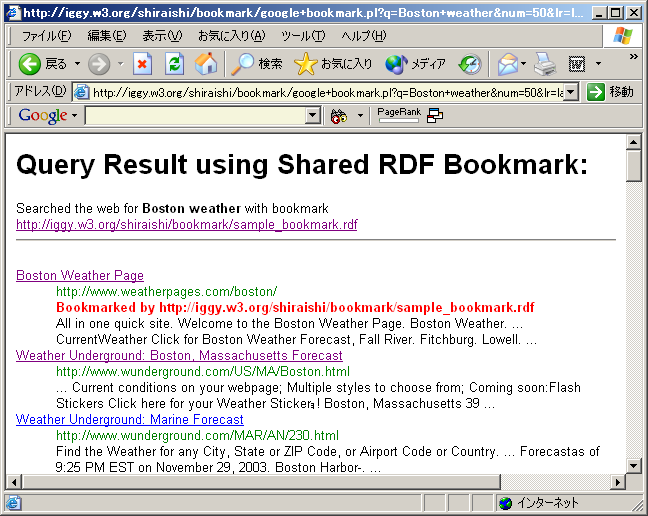Refresh the page with the green arrows icon
This screenshot has height=516, width=648.
174,64
